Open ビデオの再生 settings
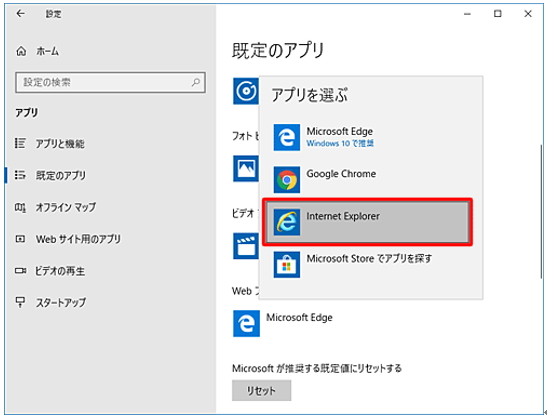547x417 pixels. 60,271
